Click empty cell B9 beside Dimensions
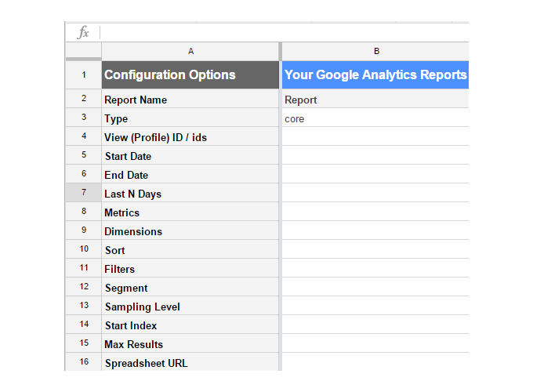533x392 pixels. pos(375,230)
